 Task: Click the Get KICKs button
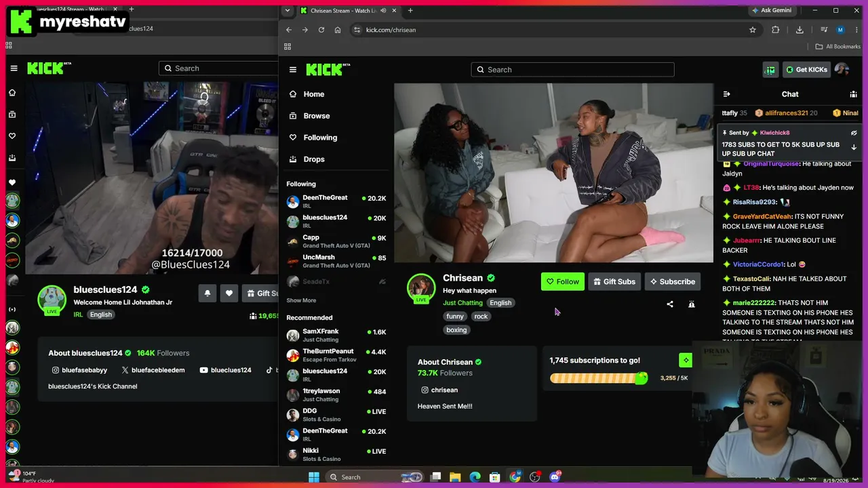point(806,70)
